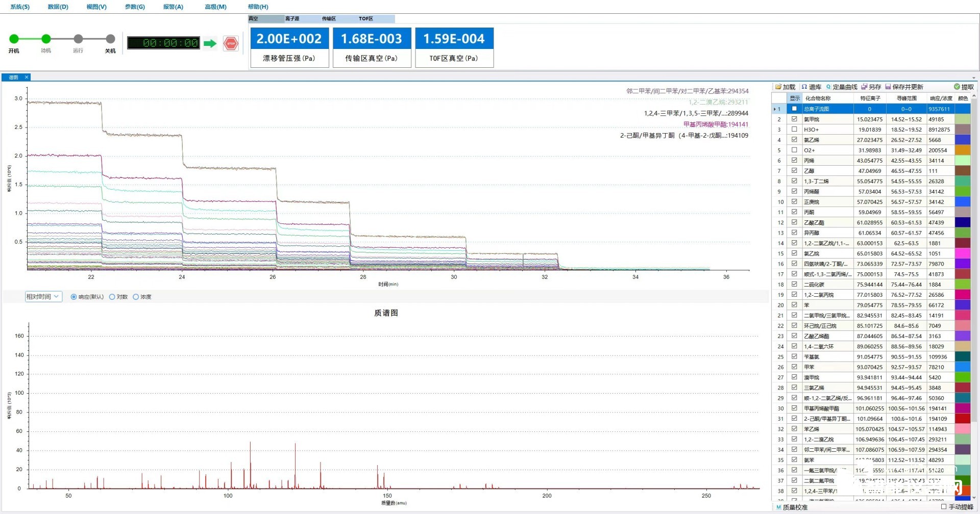Image resolution: width=980 pixels, height=514 pixels.
Task: Click the 运行 running status dot
Action: coord(78,39)
